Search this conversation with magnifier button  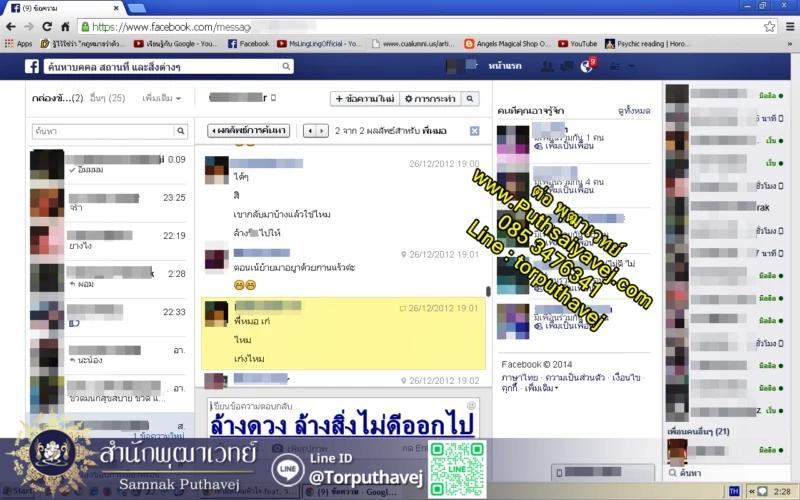tap(470, 98)
